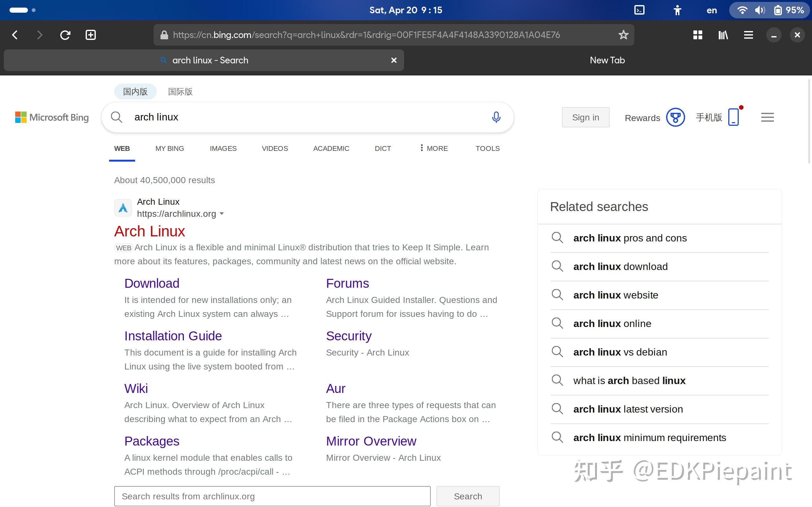Toggle the accessibility menu in the top bar
The image size is (812, 507).
click(x=677, y=10)
